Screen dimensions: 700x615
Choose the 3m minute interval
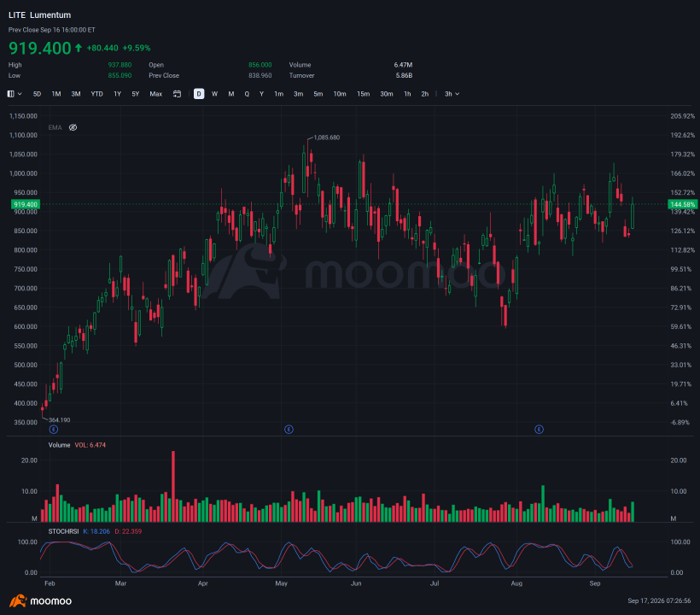tap(298, 94)
